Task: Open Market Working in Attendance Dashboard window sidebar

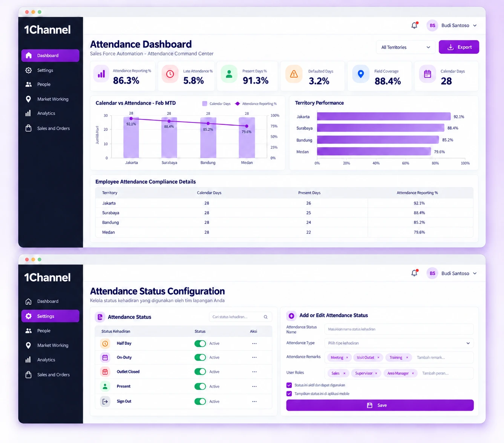Action: 51,99
